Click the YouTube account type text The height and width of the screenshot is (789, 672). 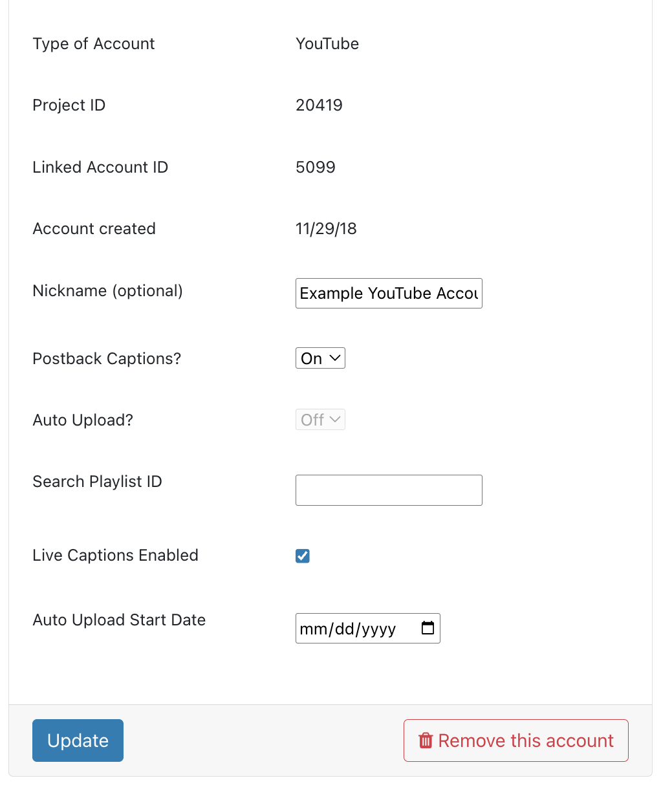pyautogui.click(x=327, y=44)
